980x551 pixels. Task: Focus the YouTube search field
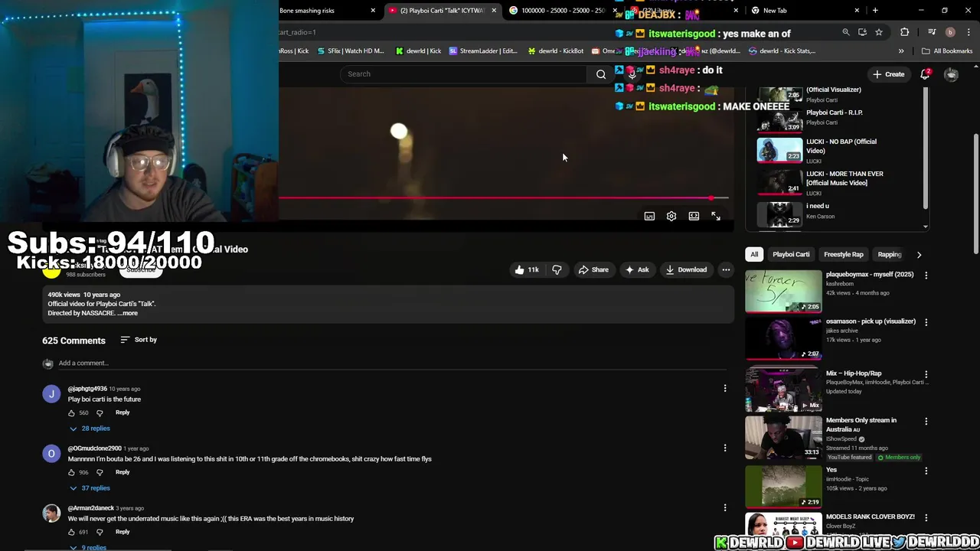click(464, 74)
